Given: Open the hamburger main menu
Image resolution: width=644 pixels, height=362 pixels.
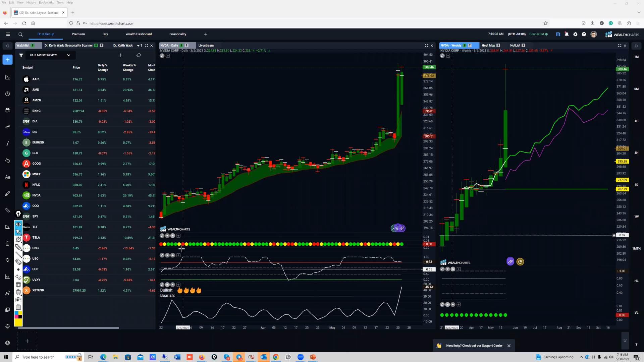Looking at the screenshot, I should point(8,34).
